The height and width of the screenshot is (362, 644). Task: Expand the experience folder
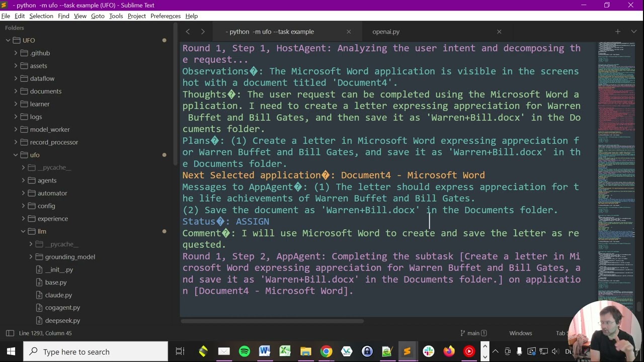pyautogui.click(x=23, y=219)
